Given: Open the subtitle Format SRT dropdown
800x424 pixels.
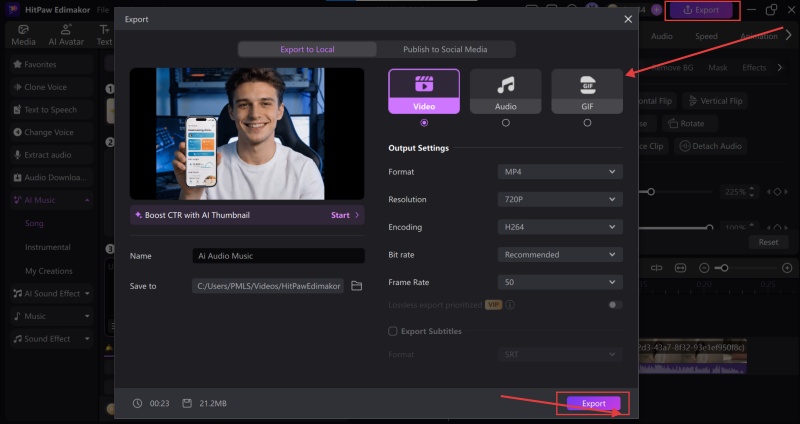Looking at the screenshot, I should click(560, 355).
